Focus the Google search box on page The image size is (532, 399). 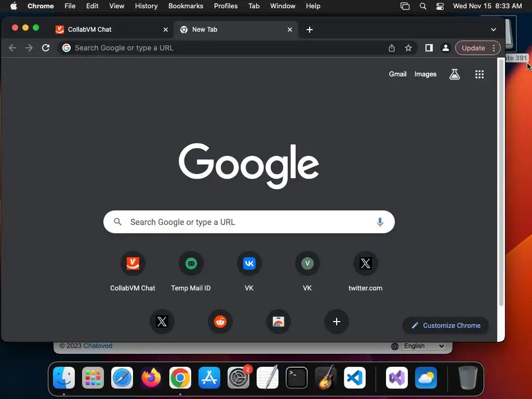point(249,222)
